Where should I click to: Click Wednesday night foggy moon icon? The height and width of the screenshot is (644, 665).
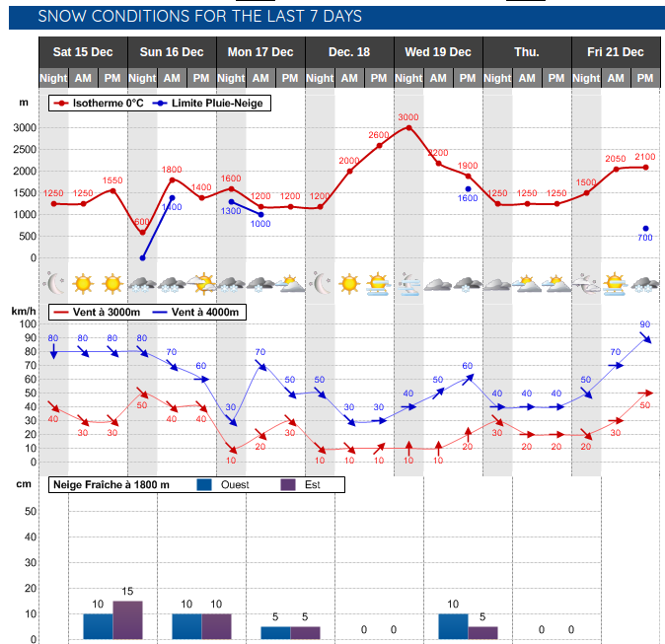point(408,284)
